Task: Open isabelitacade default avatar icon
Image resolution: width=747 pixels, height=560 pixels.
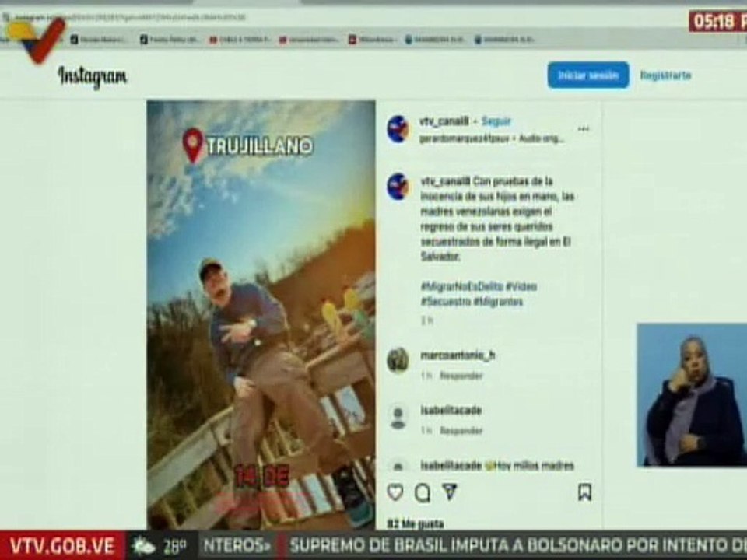Action: click(398, 417)
